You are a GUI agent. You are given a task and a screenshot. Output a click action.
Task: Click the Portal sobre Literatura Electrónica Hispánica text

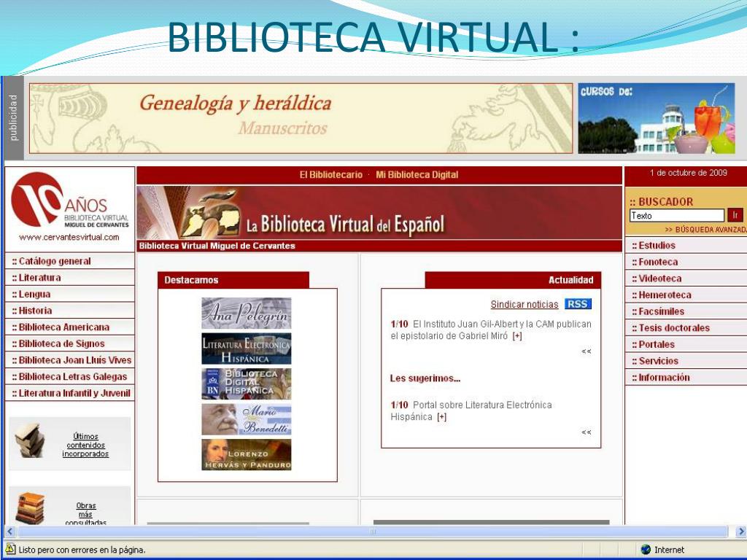(x=471, y=411)
